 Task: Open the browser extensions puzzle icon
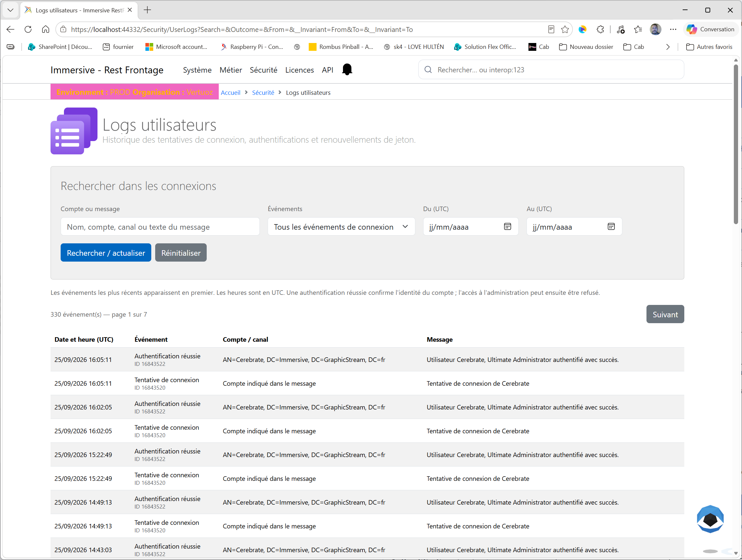click(600, 30)
